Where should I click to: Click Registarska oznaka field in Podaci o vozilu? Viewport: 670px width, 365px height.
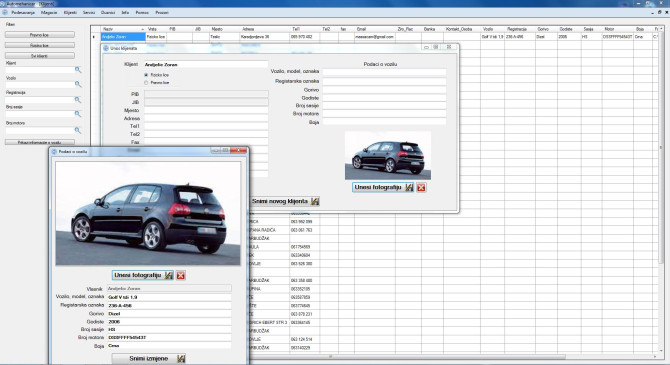169,305
